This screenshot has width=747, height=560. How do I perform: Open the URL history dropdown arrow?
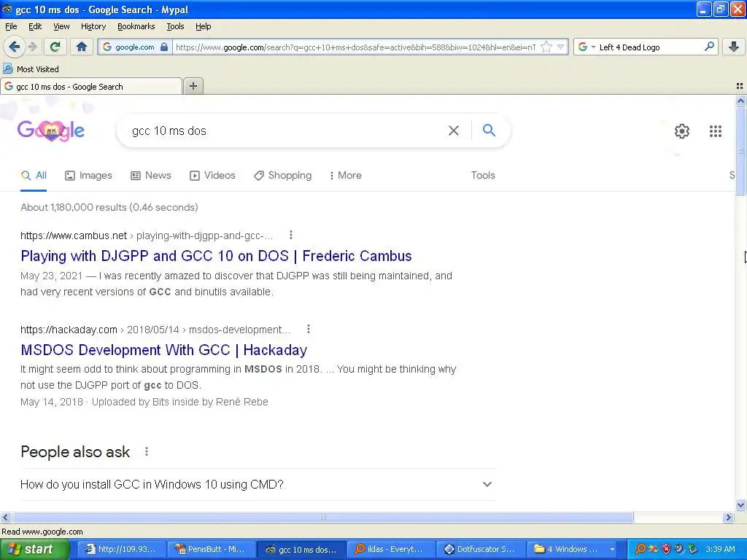click(561, 47)
